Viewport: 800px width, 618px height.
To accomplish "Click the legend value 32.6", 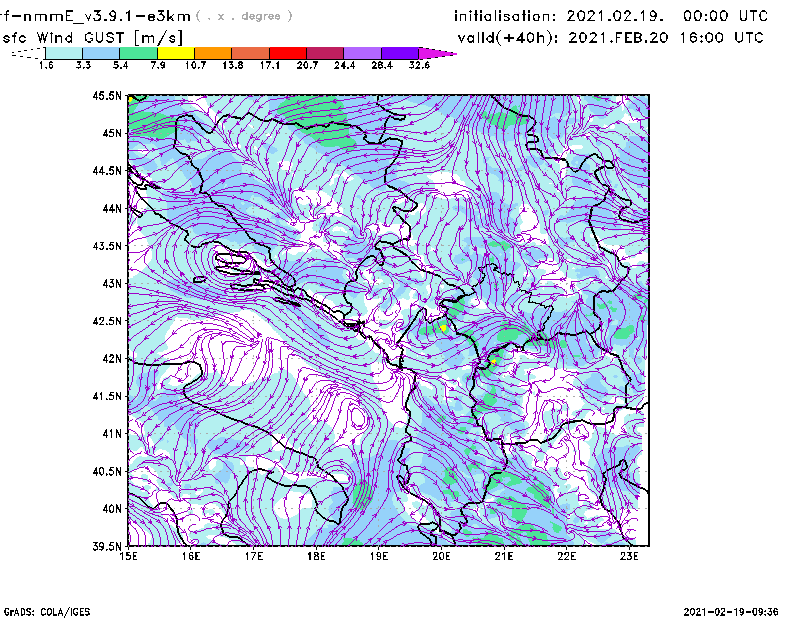I will 419,65.
